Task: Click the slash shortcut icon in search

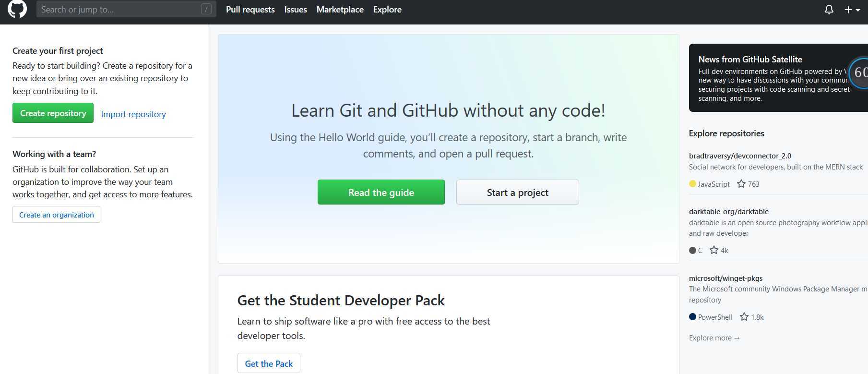Action: (206, 9)
